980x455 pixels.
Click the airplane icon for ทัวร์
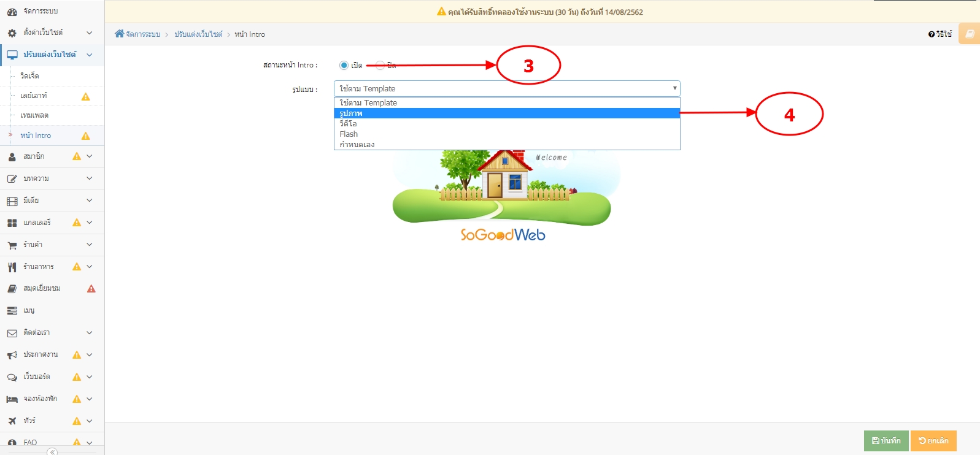[x=12, y=421]
